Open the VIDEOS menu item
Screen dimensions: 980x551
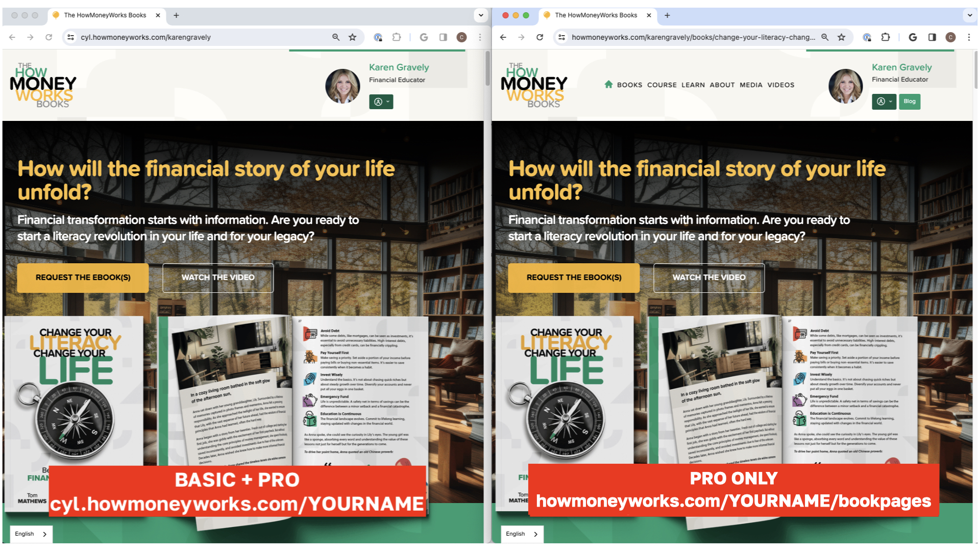click(781, 85)
